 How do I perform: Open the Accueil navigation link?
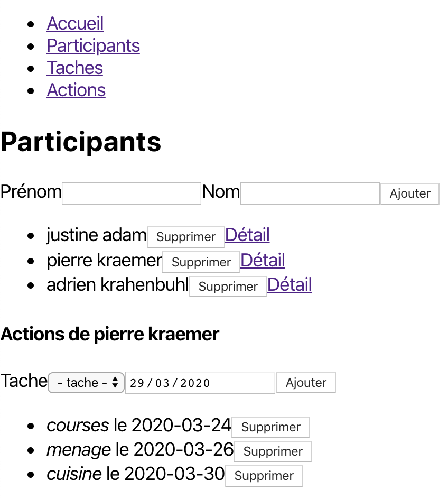[75, 24]
